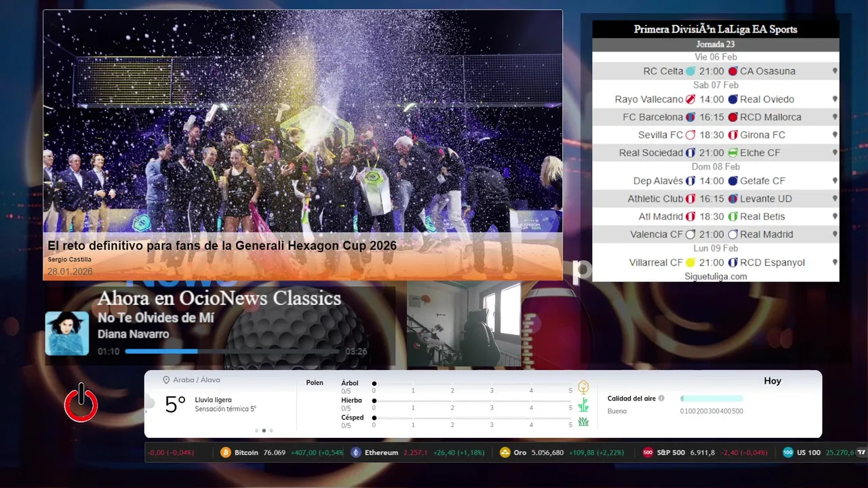The width and height of the screenshot is (868, 488).
Task: Open stadium marker for Atl Madrid match
Action: pos(835,216)
